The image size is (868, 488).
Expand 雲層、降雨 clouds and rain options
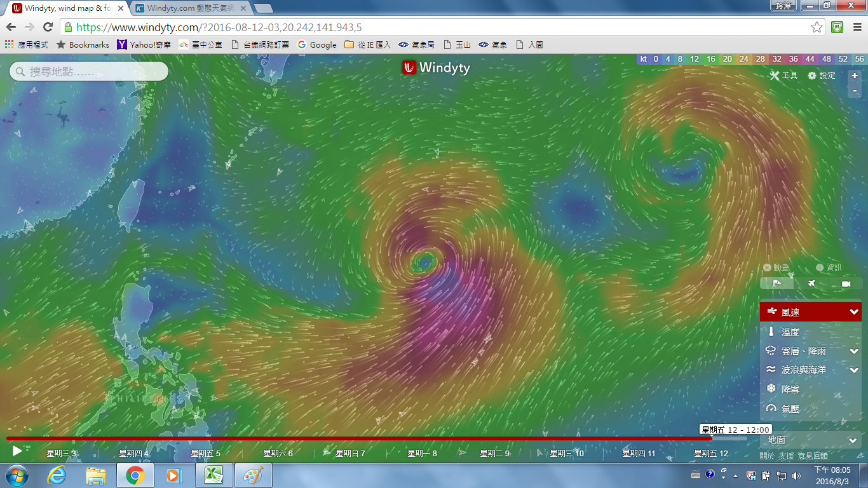(854, 351)
